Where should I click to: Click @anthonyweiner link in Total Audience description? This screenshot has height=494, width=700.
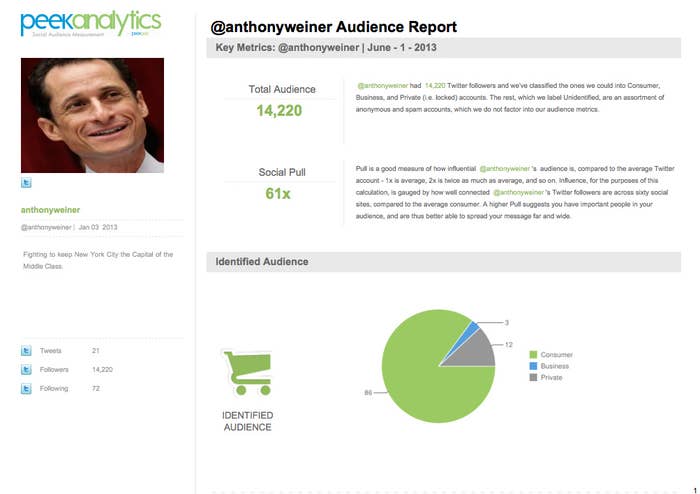pos(383,85)
